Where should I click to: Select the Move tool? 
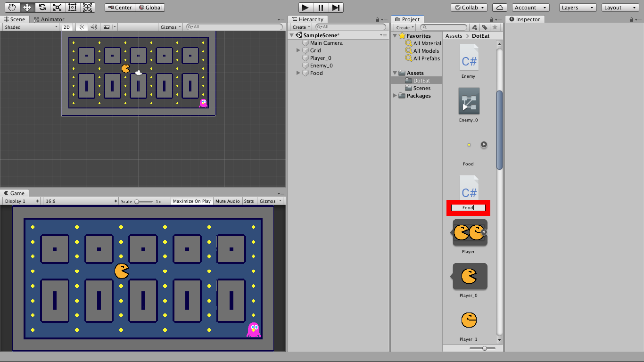pyautogui.click(x=27, y=8)
